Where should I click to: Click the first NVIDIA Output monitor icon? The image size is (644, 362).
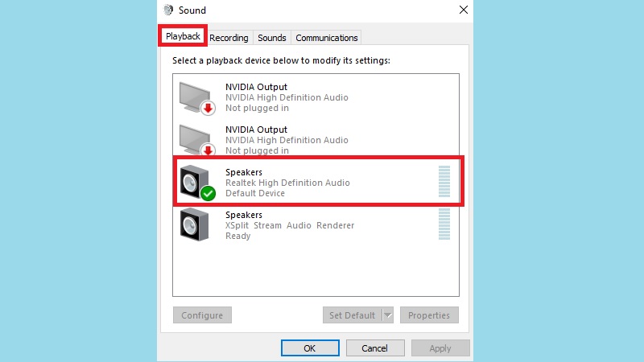pos(196,98)
